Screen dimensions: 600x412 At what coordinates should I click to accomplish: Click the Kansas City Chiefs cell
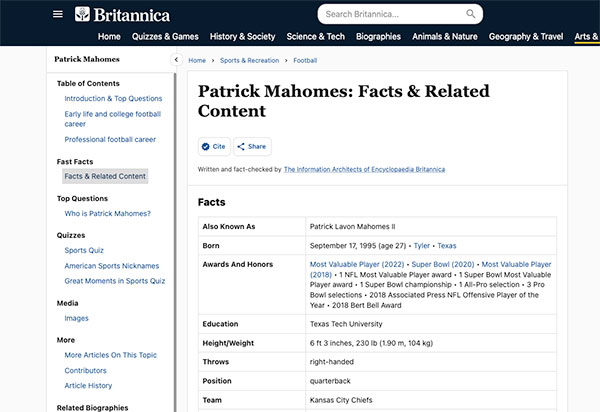pos(431,400)
